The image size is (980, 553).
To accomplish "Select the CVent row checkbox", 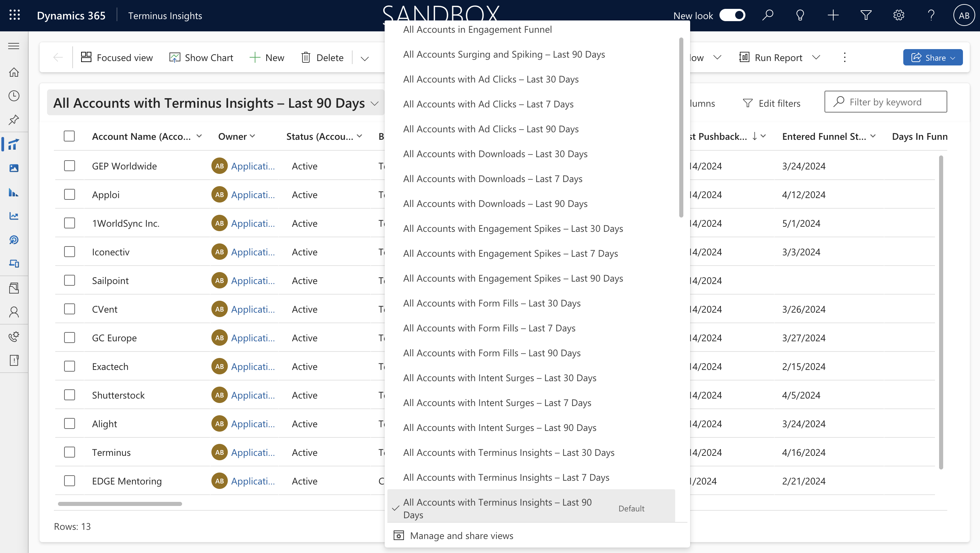I will (x=69, y=309).
